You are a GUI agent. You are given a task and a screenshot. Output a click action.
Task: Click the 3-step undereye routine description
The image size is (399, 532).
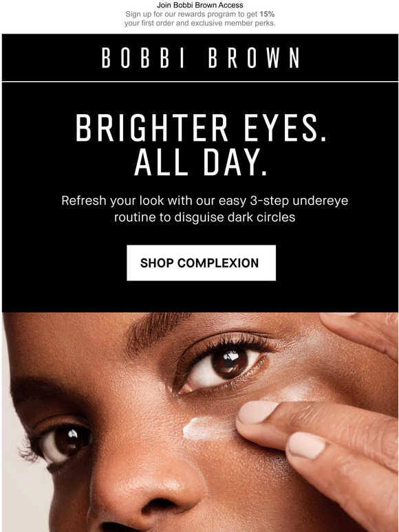(204, 209)
